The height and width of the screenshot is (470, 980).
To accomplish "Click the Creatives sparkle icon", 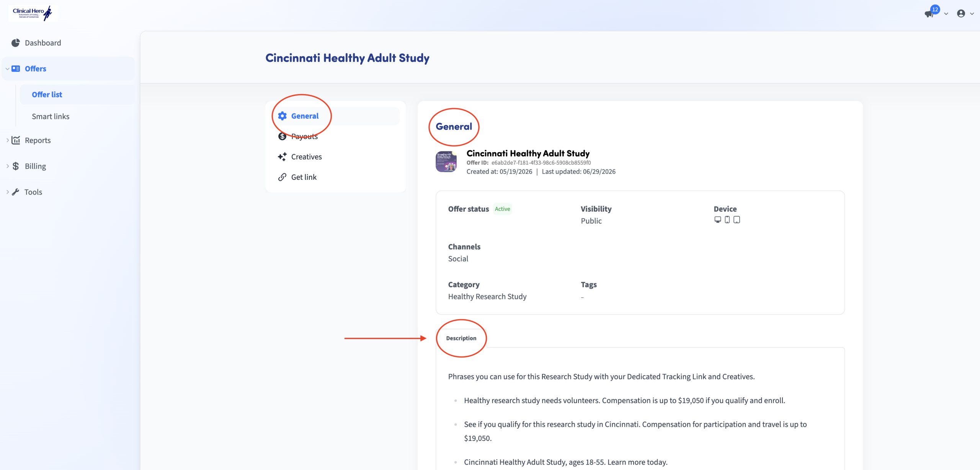I will click(x=282, y=157).
